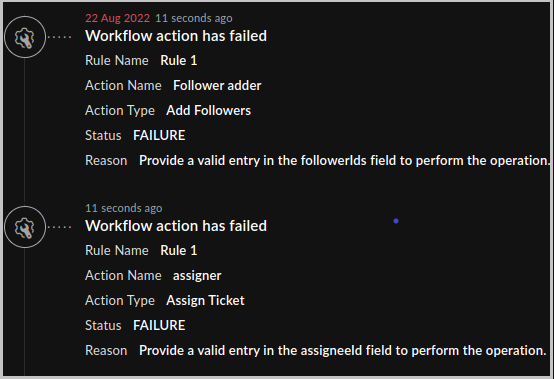Screen dimensions: 554x379
Task: Click the dotted connector of second entry
Action: point(59,227)
